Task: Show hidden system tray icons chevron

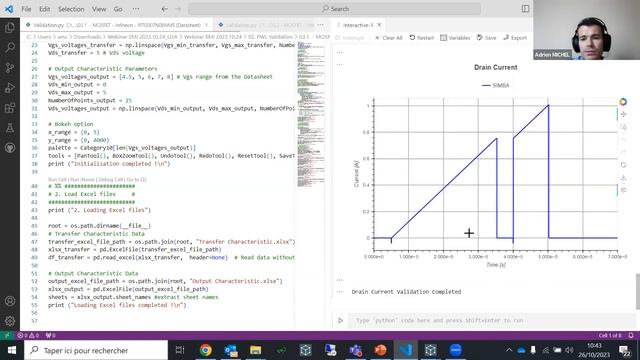Action: pyautogui.click(x=509, y=350)
